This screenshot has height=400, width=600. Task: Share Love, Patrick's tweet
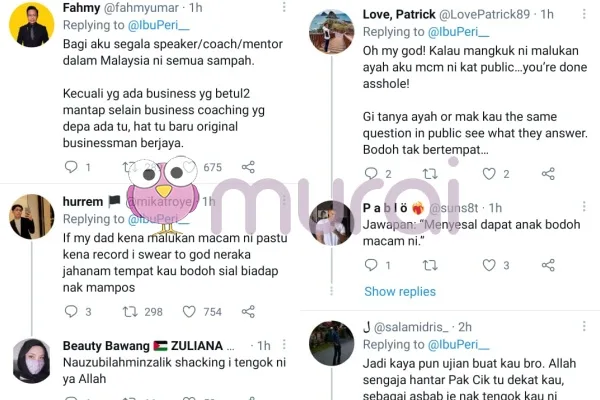[x=550, y=173]
